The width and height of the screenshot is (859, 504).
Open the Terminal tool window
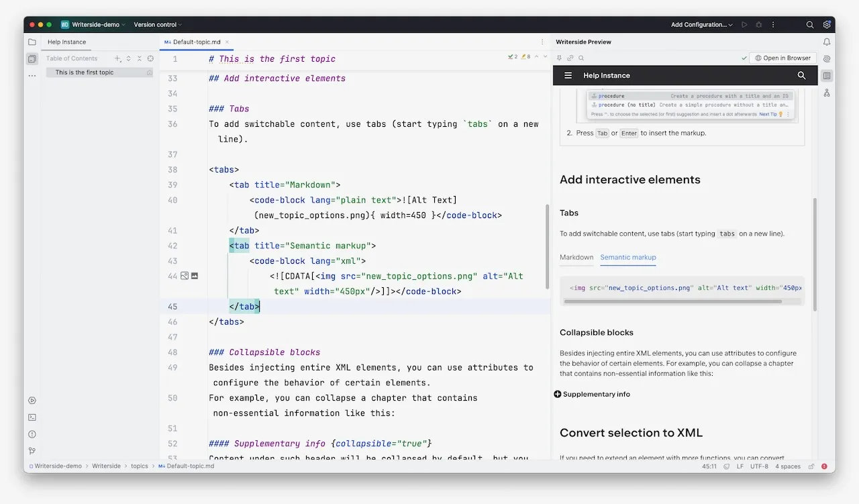pyautogui.click(x=32, y=417)
